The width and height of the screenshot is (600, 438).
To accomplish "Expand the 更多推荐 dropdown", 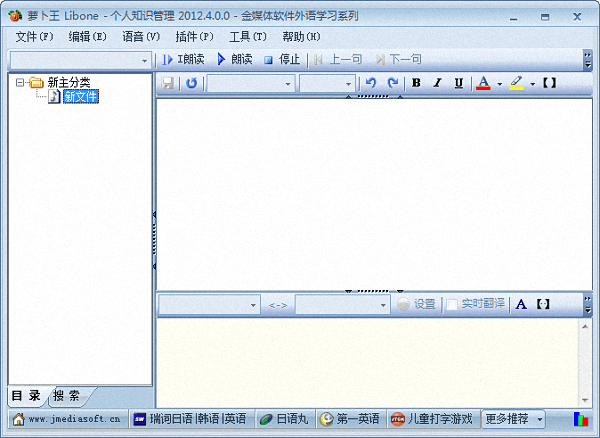I will click(x=514, y=419).
